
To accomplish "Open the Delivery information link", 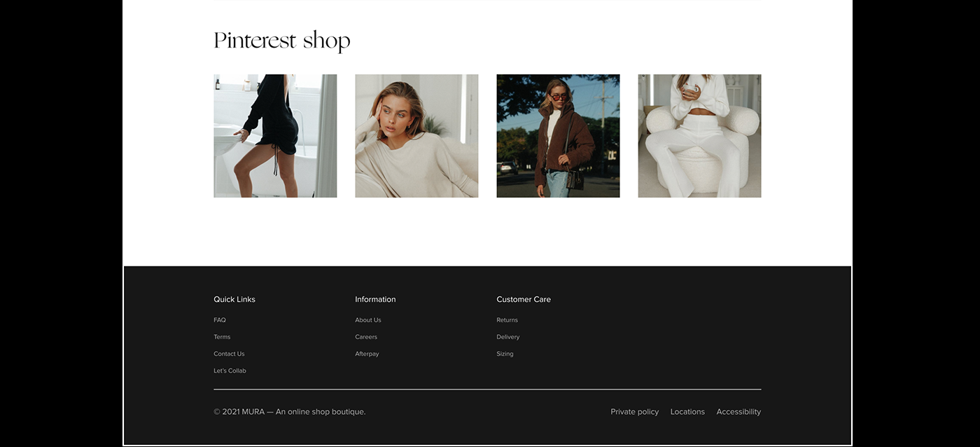I will click(x=507, y=336).
